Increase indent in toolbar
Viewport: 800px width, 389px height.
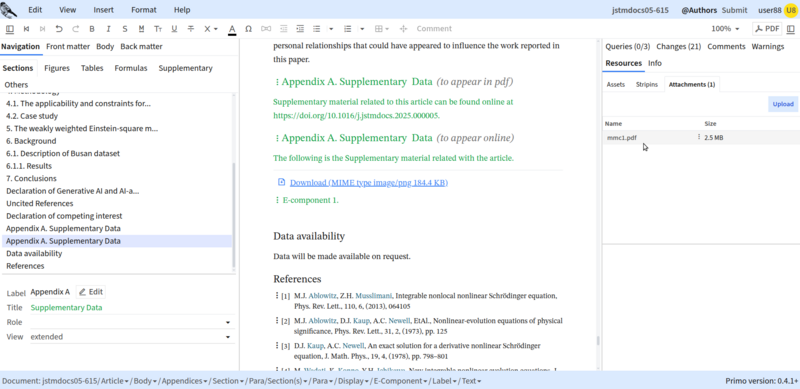pyautogui.click(x=300, y=29)
